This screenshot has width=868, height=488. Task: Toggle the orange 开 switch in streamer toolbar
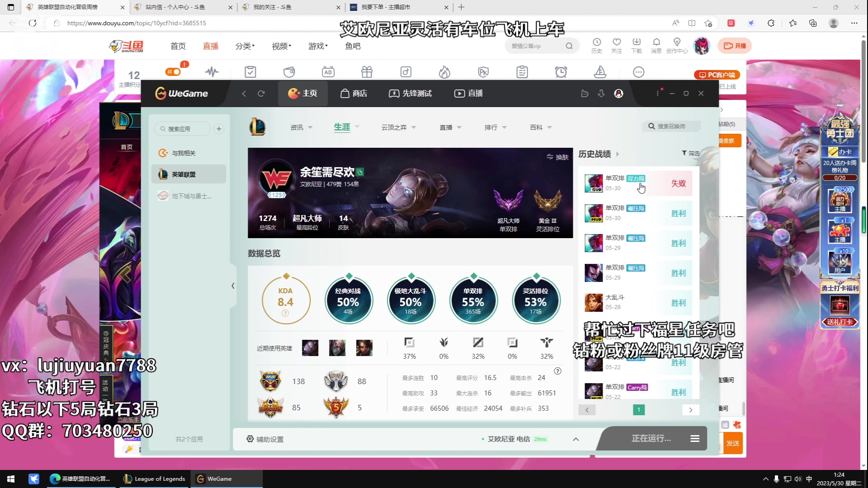coord(173,72)
